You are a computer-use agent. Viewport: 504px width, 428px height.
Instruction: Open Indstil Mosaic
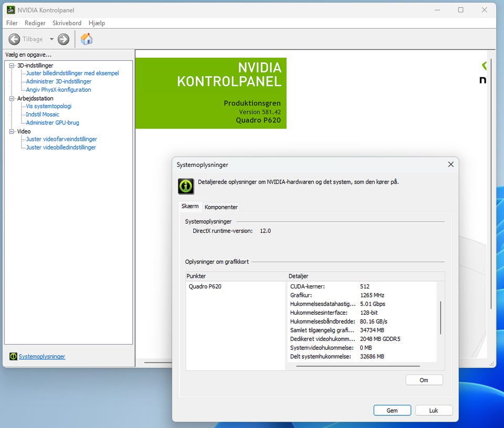(43, 115)
